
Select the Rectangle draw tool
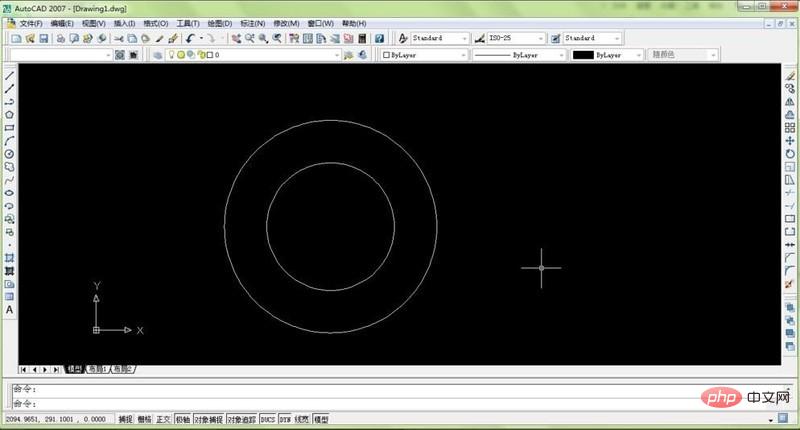click(x=9, y=128)
